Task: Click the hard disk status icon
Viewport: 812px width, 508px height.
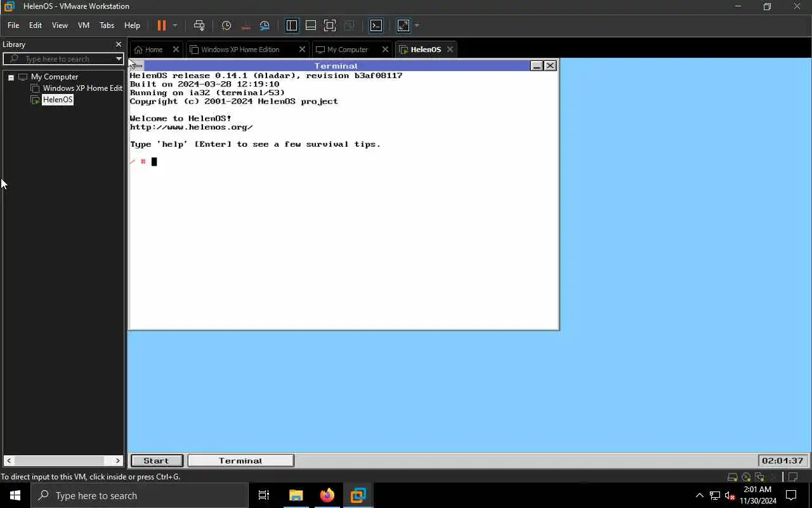Action: click(732, 477)
